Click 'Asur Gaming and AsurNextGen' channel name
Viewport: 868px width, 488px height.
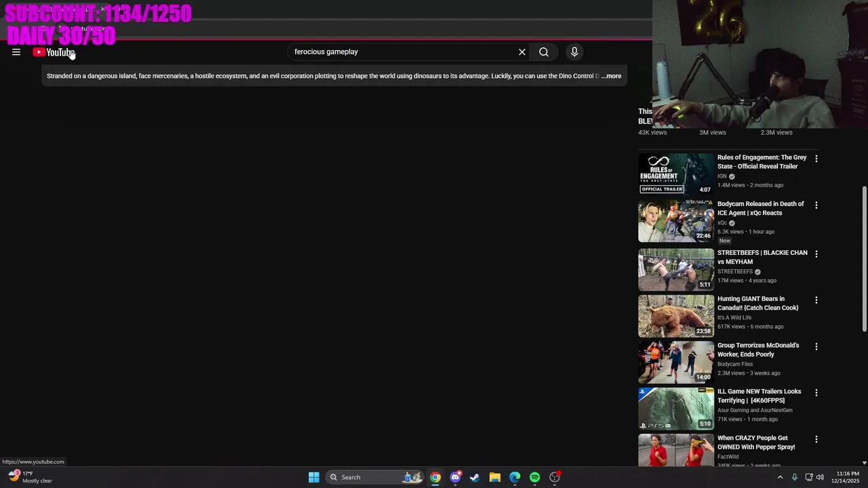pos(755,410)
